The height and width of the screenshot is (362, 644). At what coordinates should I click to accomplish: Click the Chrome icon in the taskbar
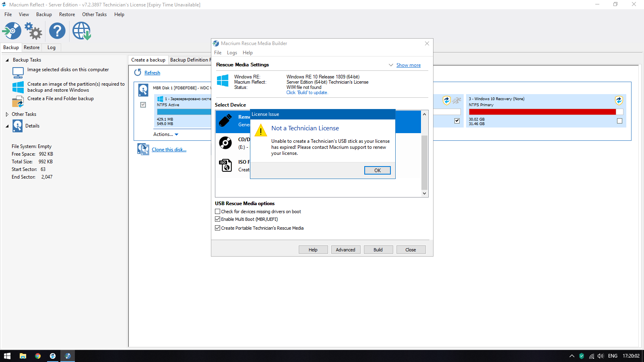coord(38,356)
